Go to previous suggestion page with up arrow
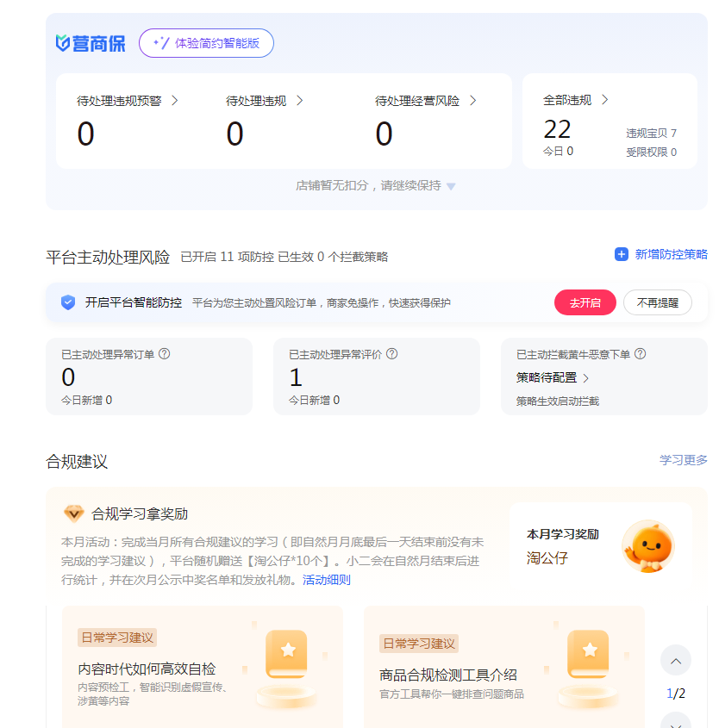This screenshot has width=719, height=728. (675, 661)
